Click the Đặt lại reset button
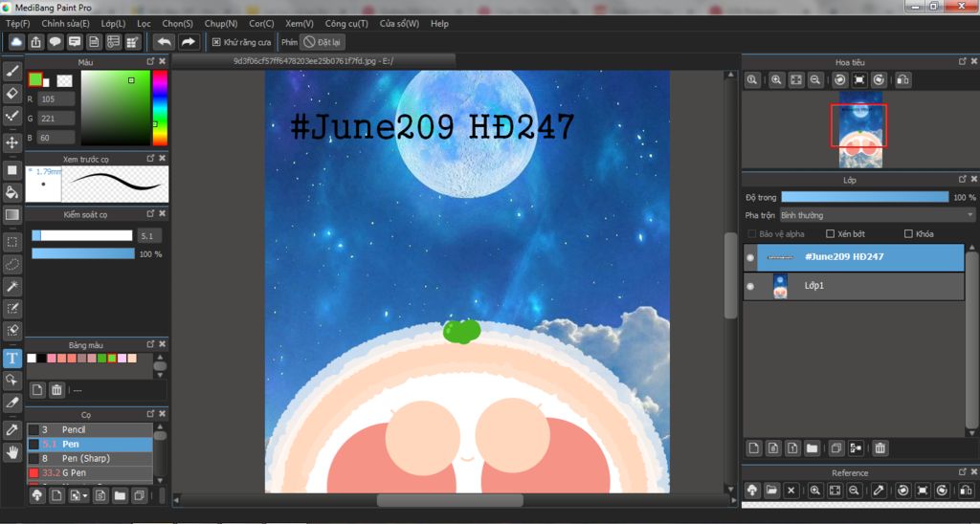The height and width of the screenshot is (524, 980). [x=323, y=42]
